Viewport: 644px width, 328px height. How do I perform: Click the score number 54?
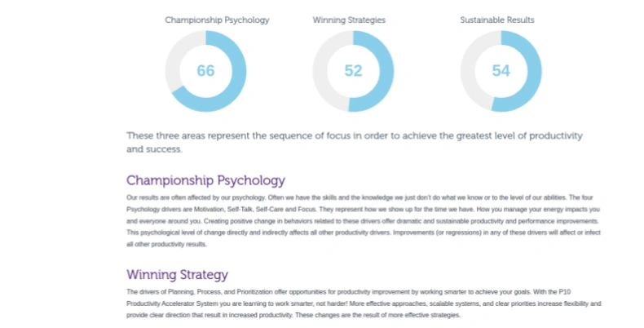coord(501,71)
